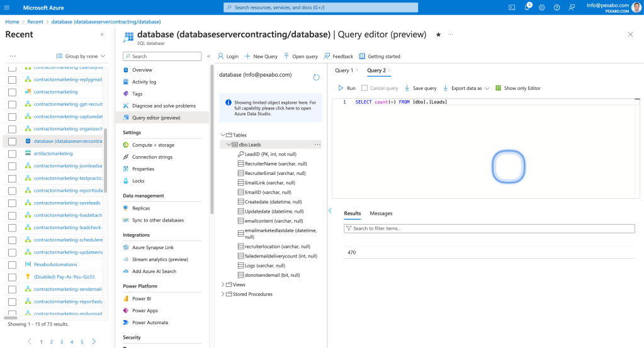Open more options ellipsis beside title star
Image resolution: width=644 pixels, height=348 pixels.
451,35
